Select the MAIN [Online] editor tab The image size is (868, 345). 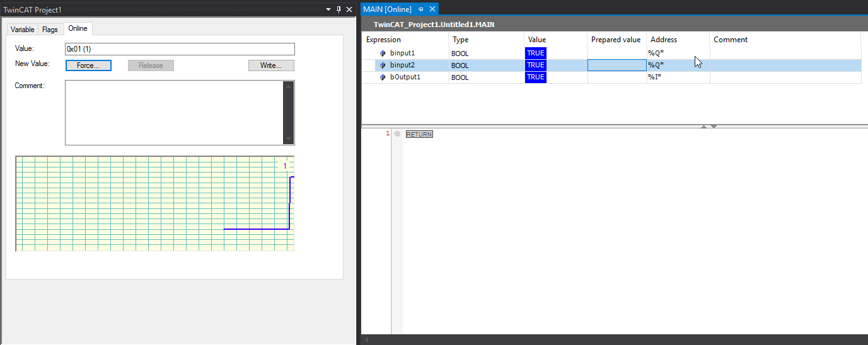[387, 9]
